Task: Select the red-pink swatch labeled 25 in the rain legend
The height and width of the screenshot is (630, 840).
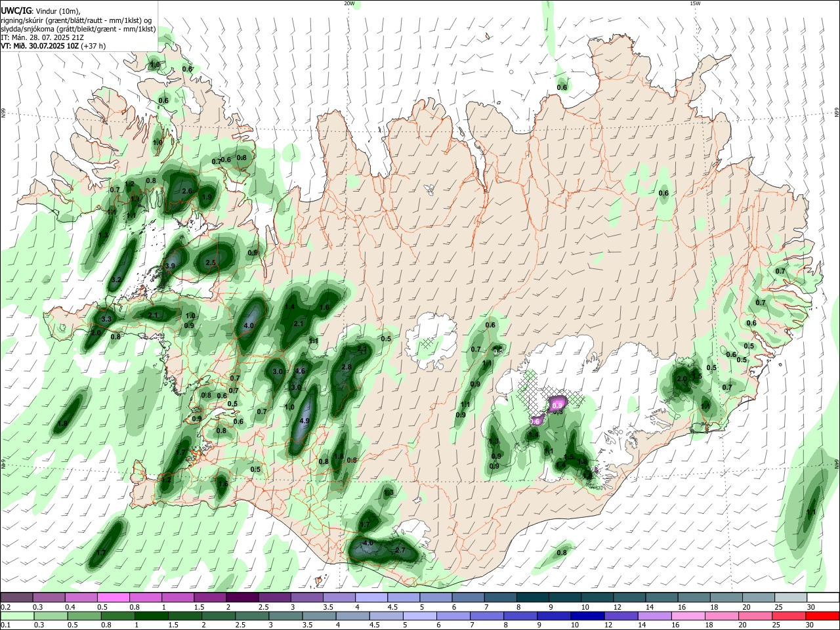Action: pos(787,616)
